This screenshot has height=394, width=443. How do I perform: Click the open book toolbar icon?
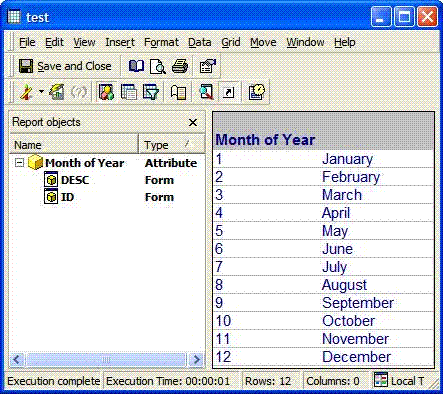point(136,66)
